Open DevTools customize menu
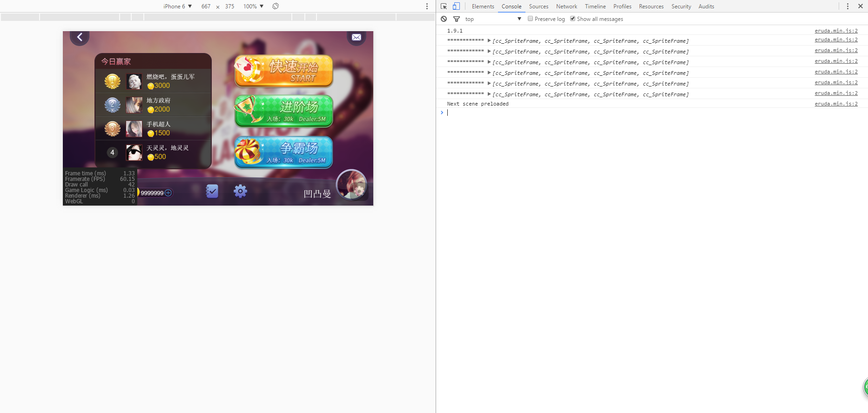868x413 pixels. (848, 7)
